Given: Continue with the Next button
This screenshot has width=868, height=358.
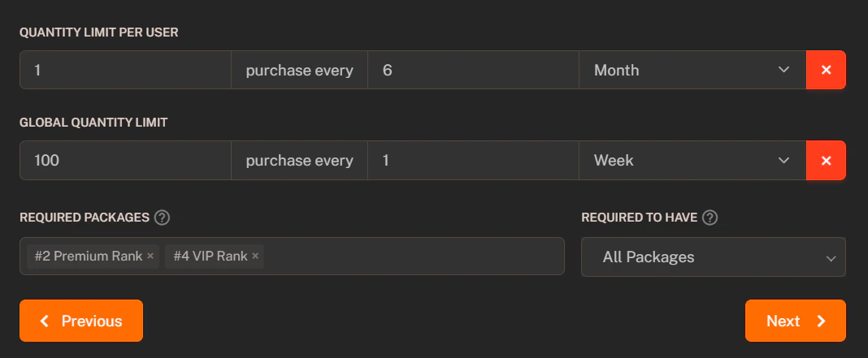Looking at the screenshot, I should (795, 321).
